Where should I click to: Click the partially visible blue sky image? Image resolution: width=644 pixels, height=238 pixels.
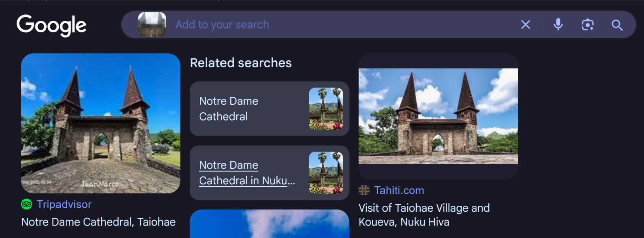pos(269,224)
